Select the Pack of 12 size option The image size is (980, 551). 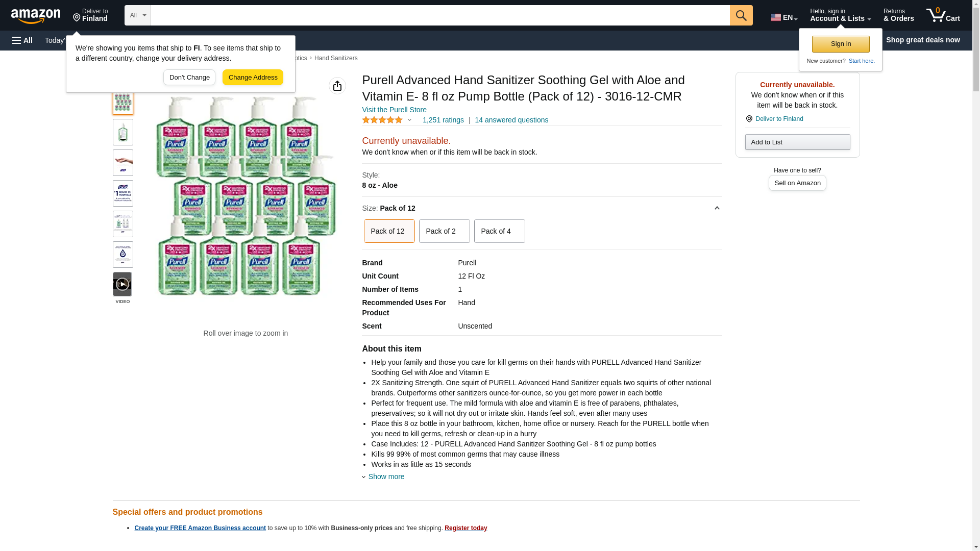[x=389, y=231]
